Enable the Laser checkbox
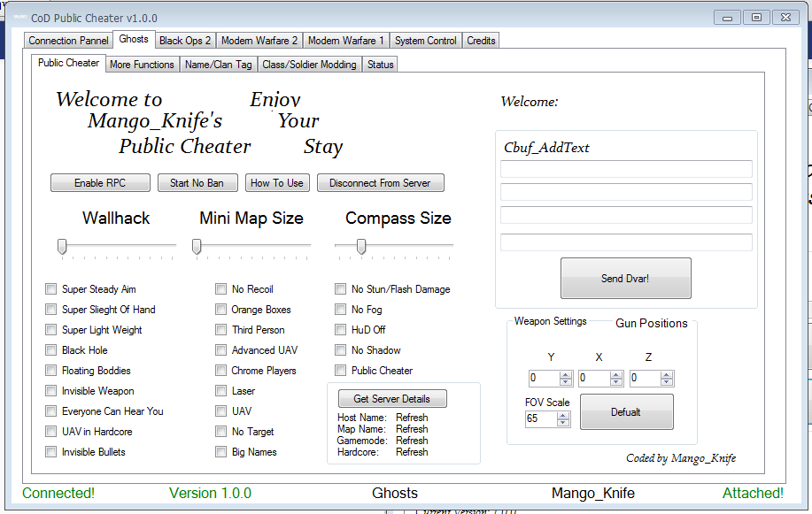Image resolution: width=812 pixels, height=514 pixels. [221, 391]
